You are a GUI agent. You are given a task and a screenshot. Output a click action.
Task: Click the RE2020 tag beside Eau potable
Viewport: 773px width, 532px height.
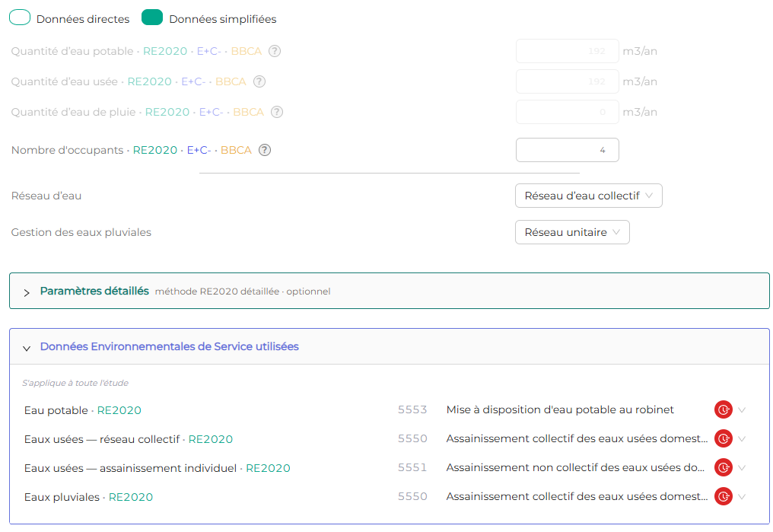pyautogui.click(x=119, y=410)
